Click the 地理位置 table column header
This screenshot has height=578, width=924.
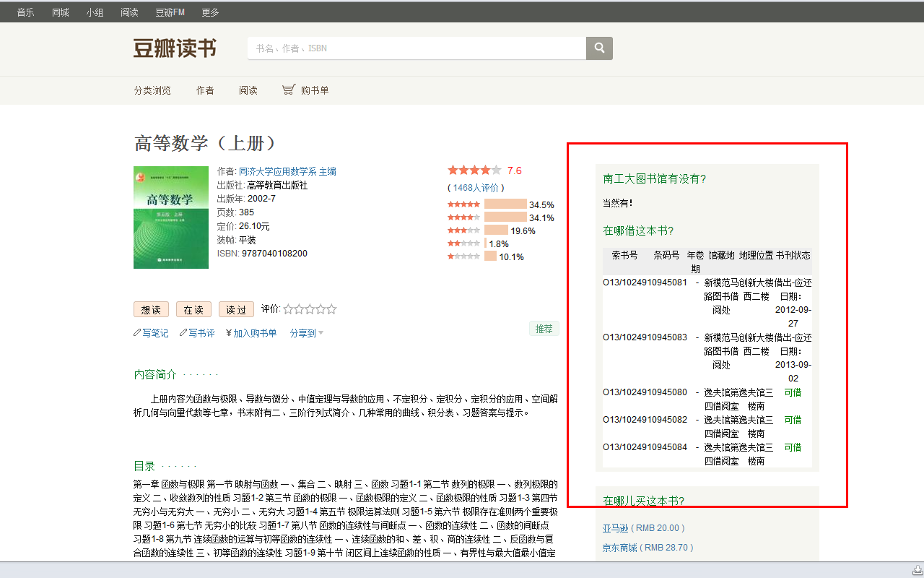[x=756, y=255]
